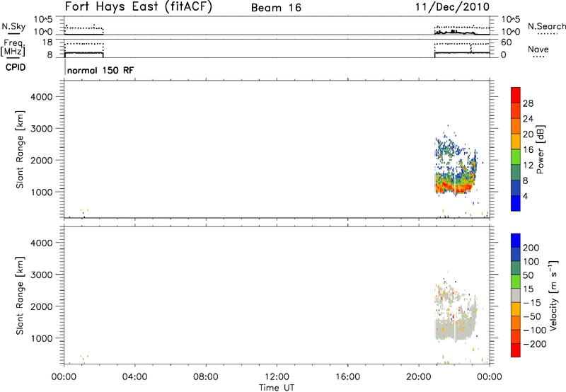Screen dimensions: 566x392
Task: Select the "N.Sky" legend label
Action: click(x=13, y=26)
